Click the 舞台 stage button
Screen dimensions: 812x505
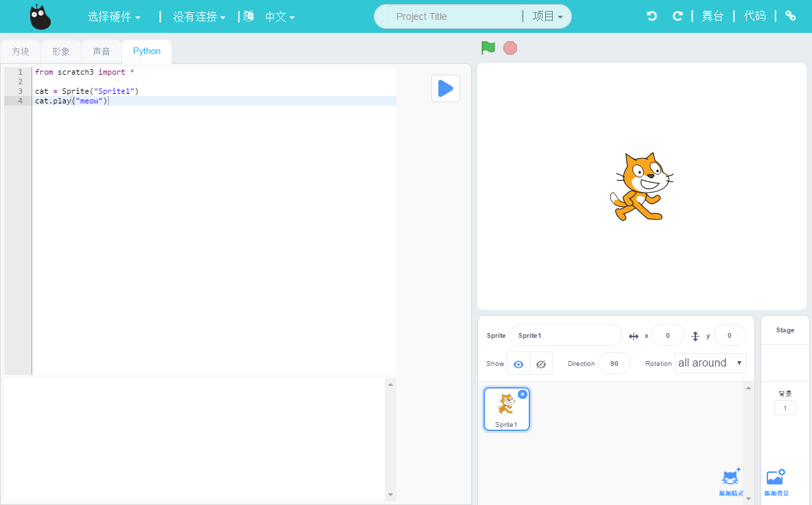[713, 16]
